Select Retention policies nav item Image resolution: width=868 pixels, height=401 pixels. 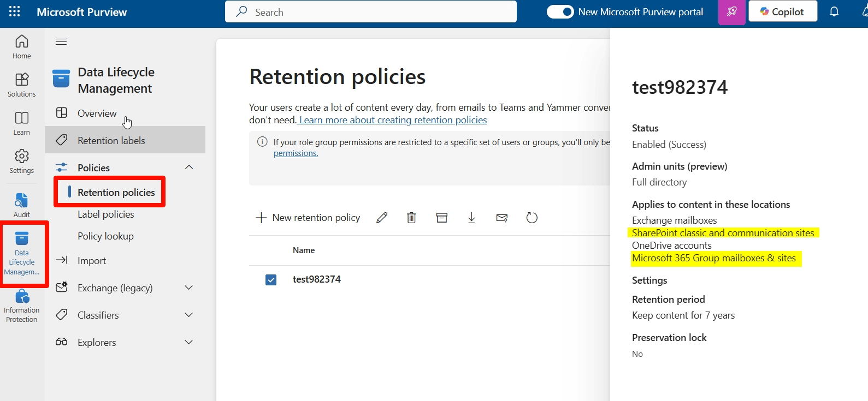point(116,192)
